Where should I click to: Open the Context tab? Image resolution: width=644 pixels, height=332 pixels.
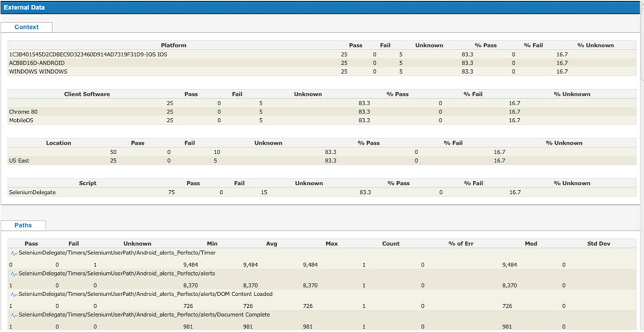(x=26, y=27)
